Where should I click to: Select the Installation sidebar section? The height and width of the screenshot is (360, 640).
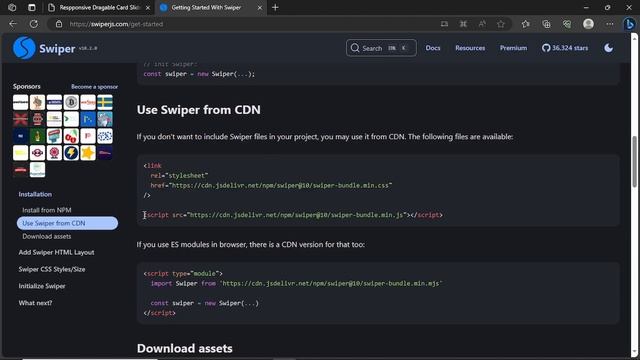click(x=35, y=194)
